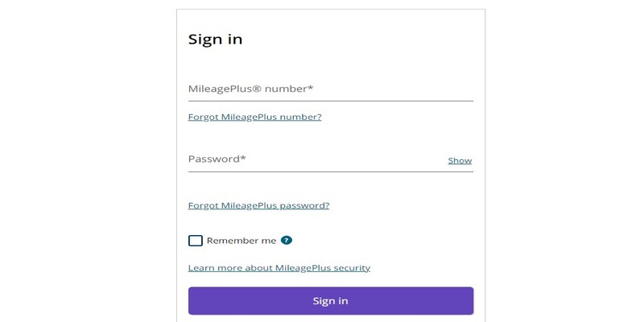Screen dimensions: 644x322
Task: Follow the Learn more about MileagePlus security link
Action: click(x=279, y=268)
